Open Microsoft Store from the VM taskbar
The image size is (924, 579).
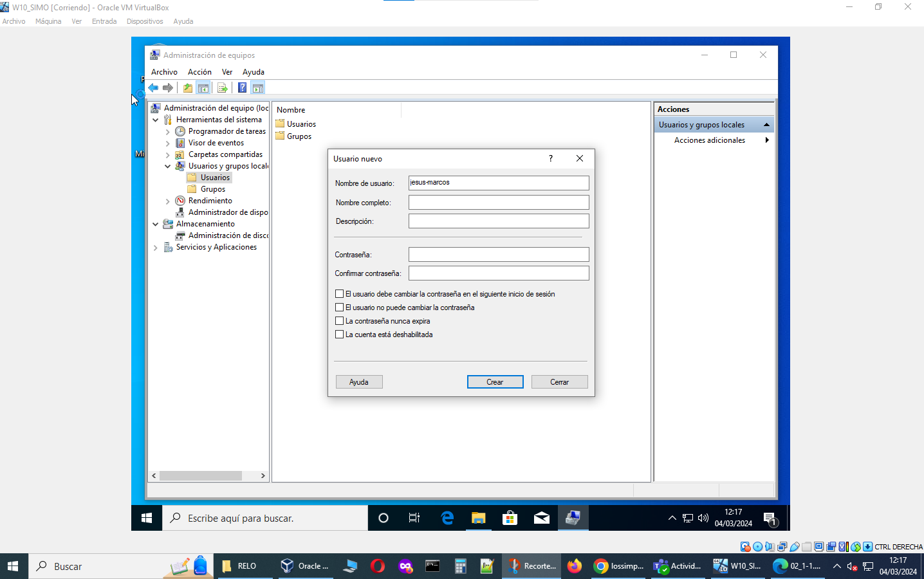click(x=510, y=518)
